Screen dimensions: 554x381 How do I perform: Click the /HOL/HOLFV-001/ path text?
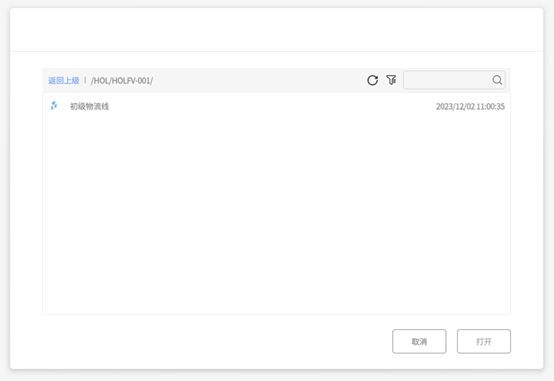(122, 81)
